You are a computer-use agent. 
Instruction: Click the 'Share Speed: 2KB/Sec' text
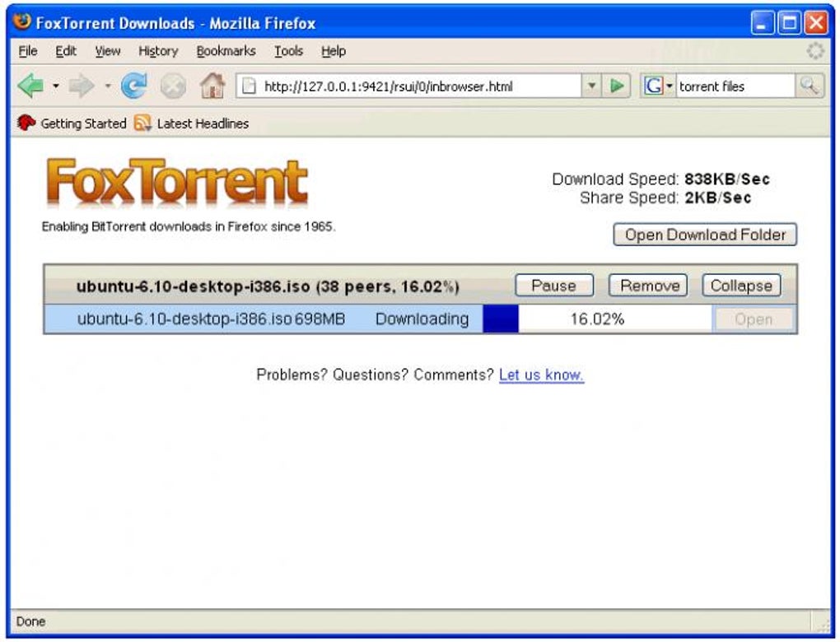pos(665,198)
